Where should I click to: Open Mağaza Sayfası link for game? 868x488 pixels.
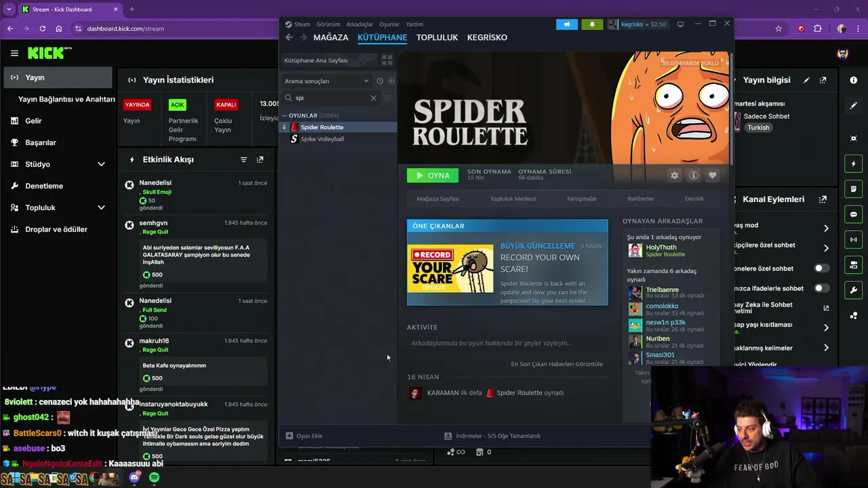438,199
